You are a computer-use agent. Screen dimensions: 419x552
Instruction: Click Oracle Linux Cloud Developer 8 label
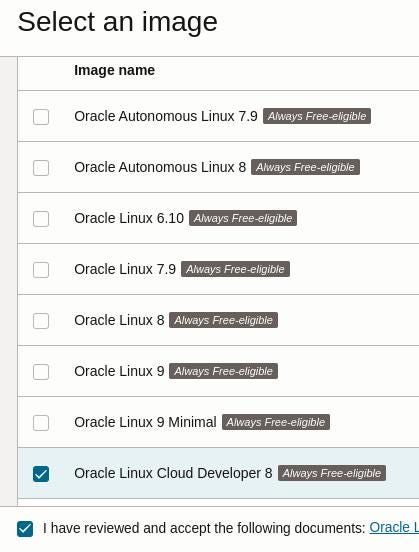click(173, 473)
